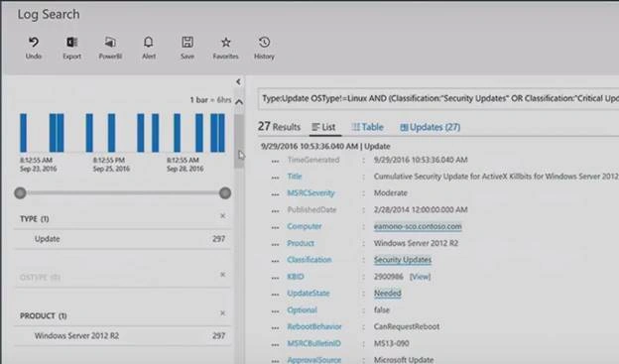Open the KBID View link

(420, 277)
